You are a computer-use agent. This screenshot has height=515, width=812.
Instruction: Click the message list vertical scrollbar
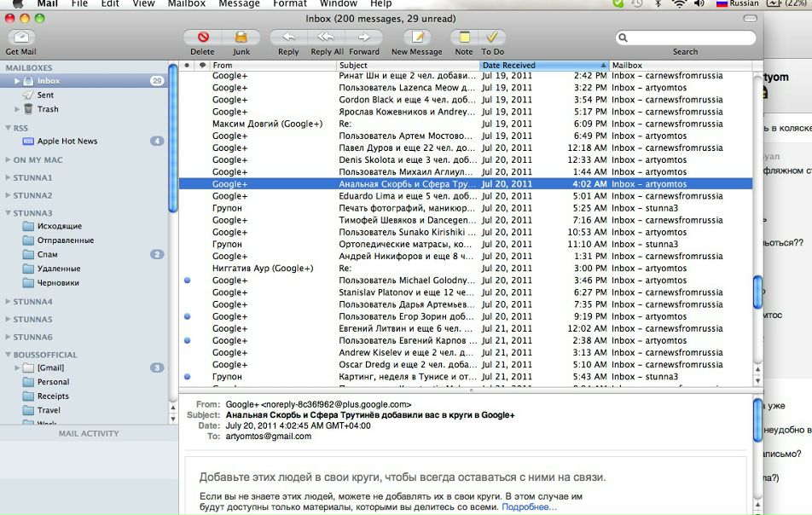point(757,292)
